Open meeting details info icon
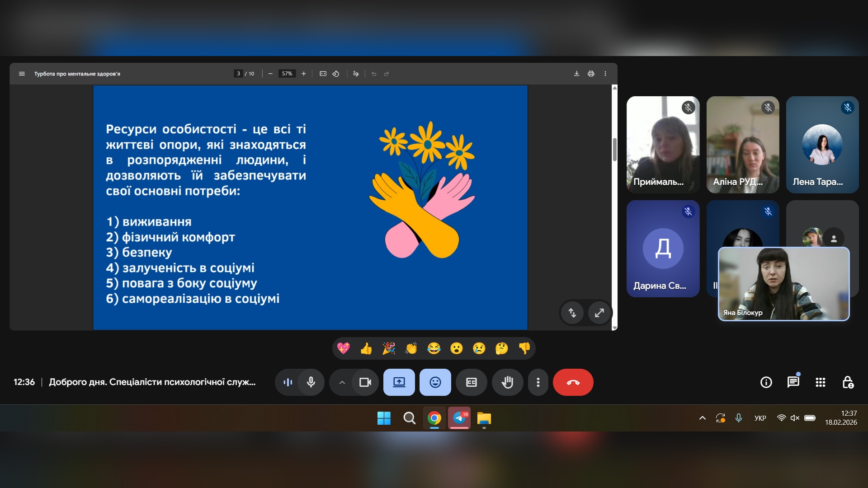 tap(766, 382)
